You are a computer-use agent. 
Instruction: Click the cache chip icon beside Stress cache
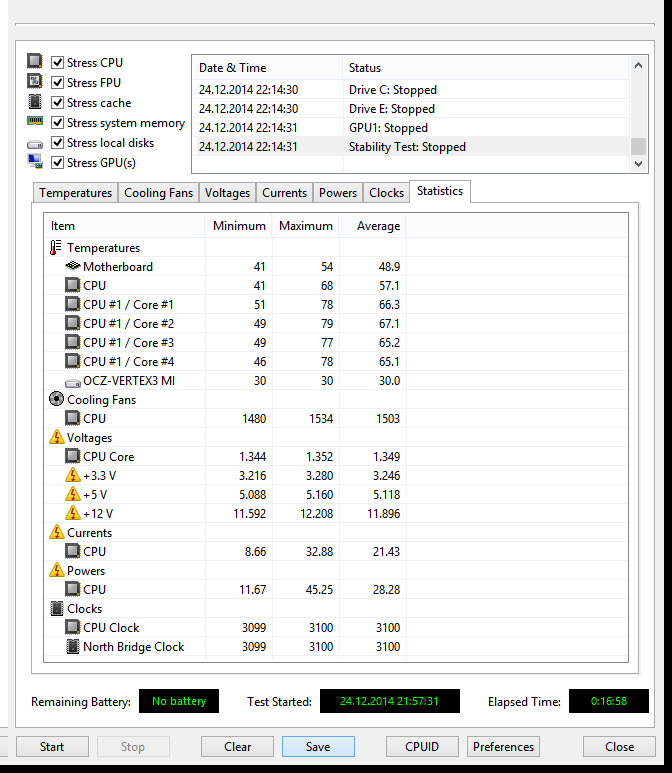click(35, 102)
